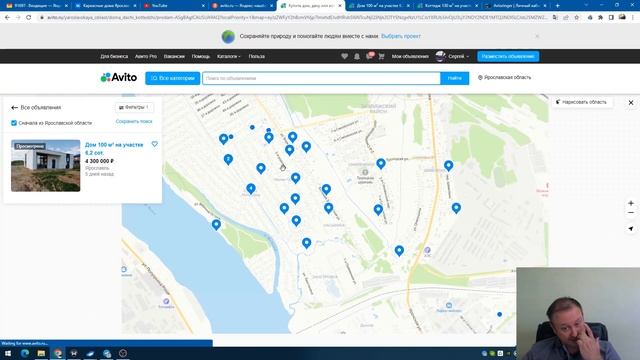640x360 pixels.
Task: Close the map view with X
Action: point(631,103)
